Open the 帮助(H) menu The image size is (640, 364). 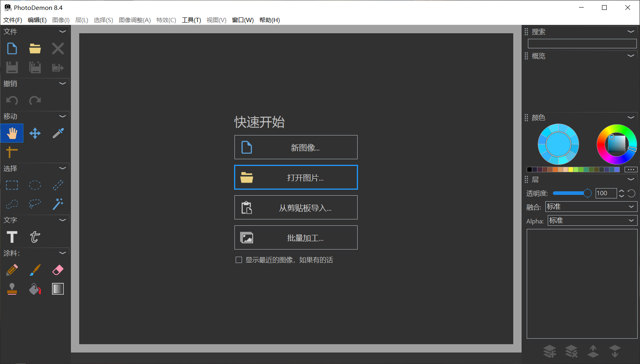pyautogui.click(x=270, y=20)
